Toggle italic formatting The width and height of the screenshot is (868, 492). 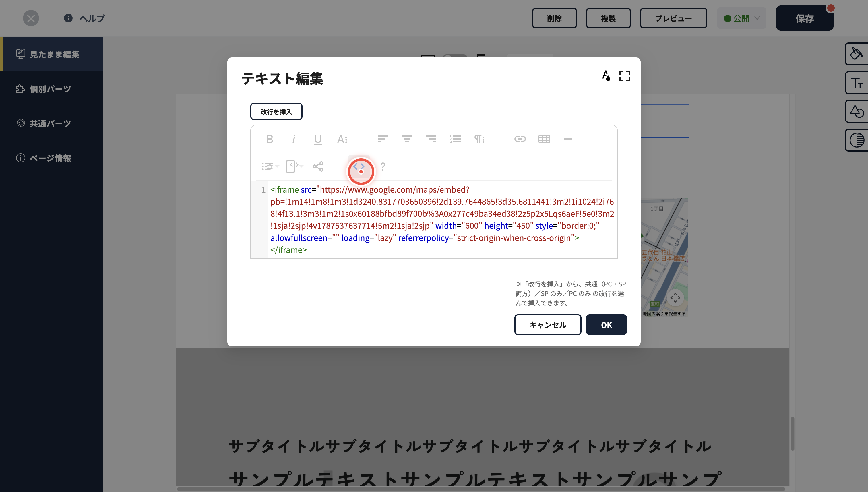coord(294,139)
